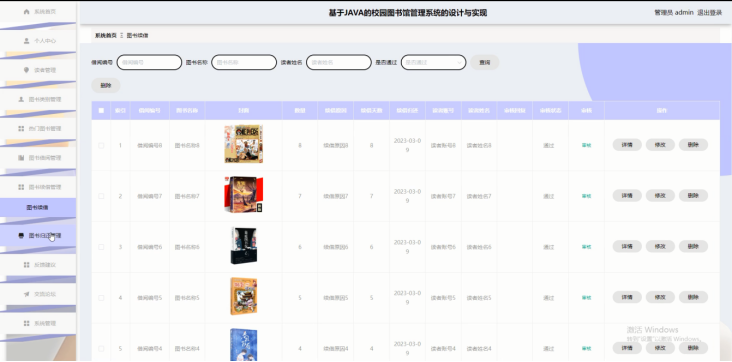732x362 pixels.
Task: Click 退出登录 in the top right
Action: coord(710,13)
